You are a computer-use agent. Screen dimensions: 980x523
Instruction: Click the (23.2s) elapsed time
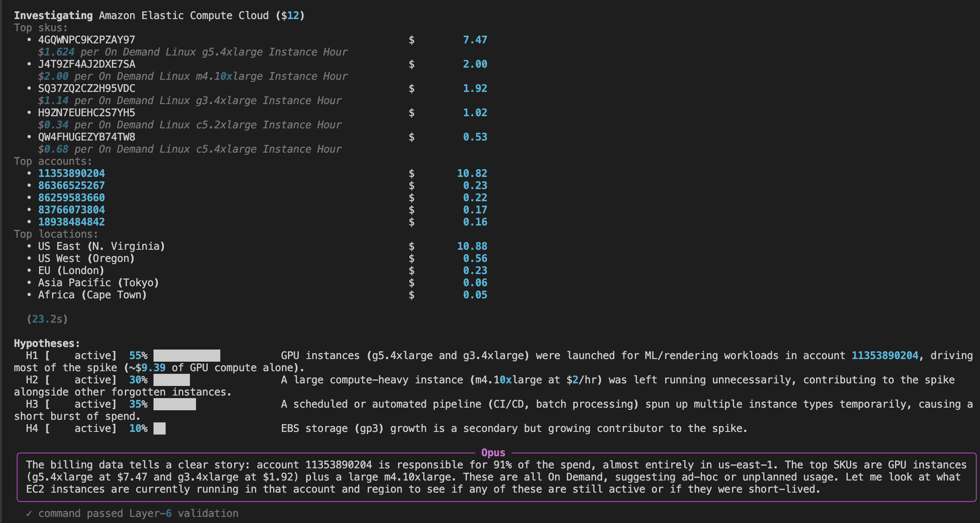coord(47,319)
